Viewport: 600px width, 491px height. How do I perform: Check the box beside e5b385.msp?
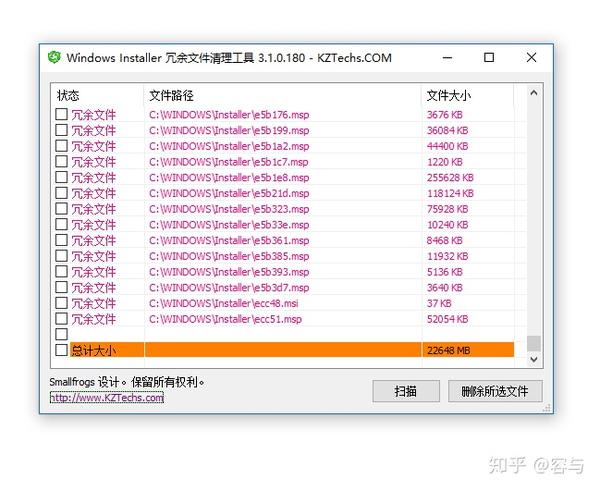[x=61, y=255]
